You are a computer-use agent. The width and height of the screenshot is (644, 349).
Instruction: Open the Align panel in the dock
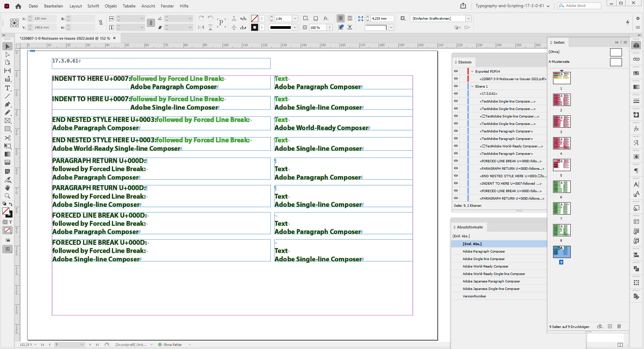pyautogui.click(x=636, y=255)
